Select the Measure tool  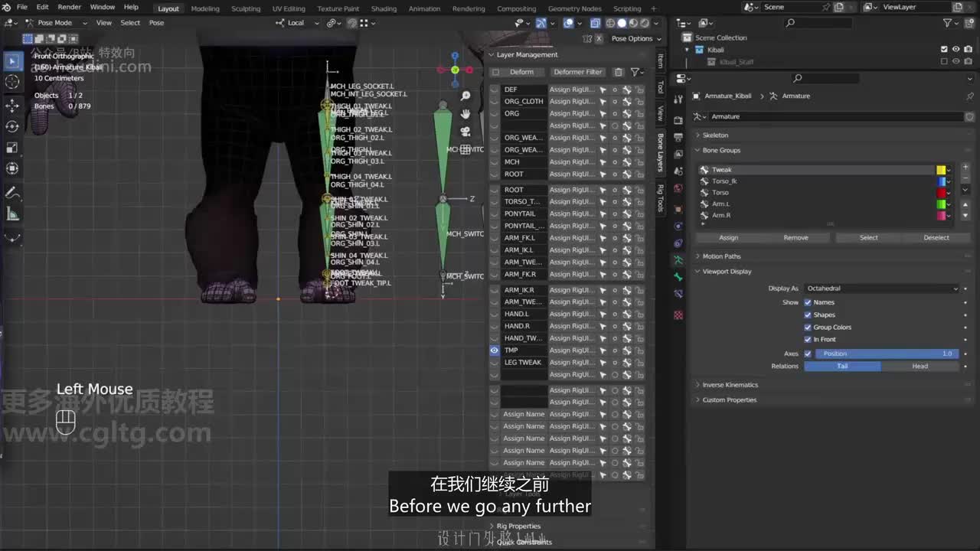click(x=12, y=214)
